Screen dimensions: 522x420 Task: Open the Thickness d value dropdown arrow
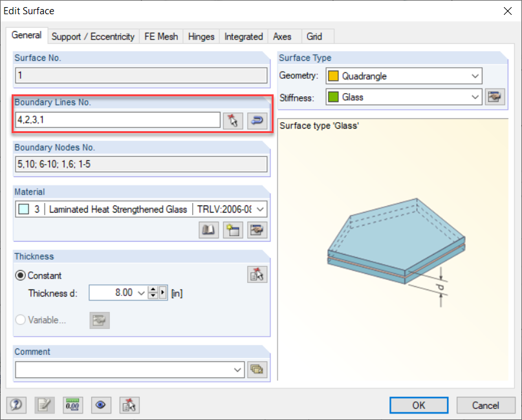tap(141, 293)
